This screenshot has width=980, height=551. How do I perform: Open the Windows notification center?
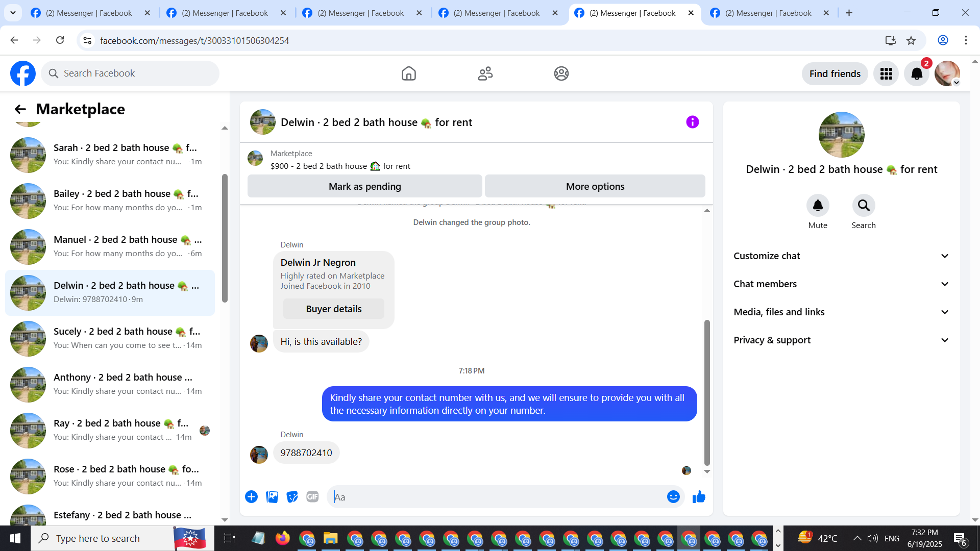(960, 538)
